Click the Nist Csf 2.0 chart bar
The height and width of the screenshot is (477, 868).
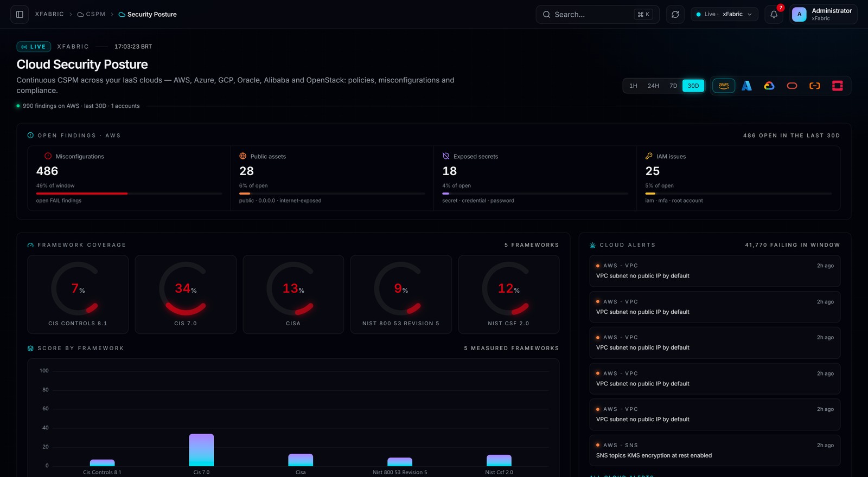(499, 461)
